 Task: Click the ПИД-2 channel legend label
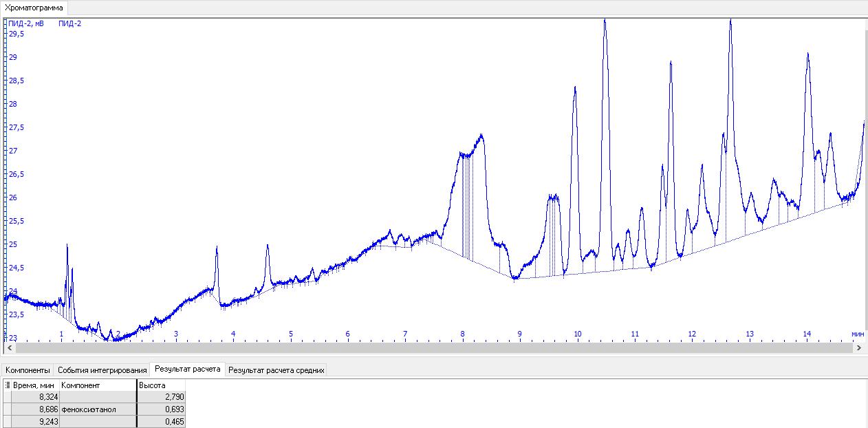click(70, 23)
